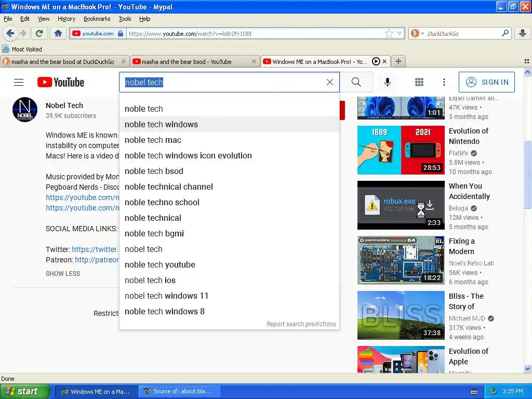Image resolution: width=532 pixels, height=399 pixels.
Task: Select suggestion 'noble tech mac'
Action: point(229,140)
